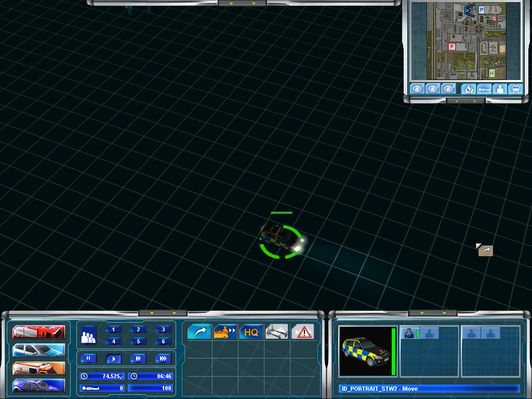
Task: Choose the Move command arrow icon
Action: (199, 331)
